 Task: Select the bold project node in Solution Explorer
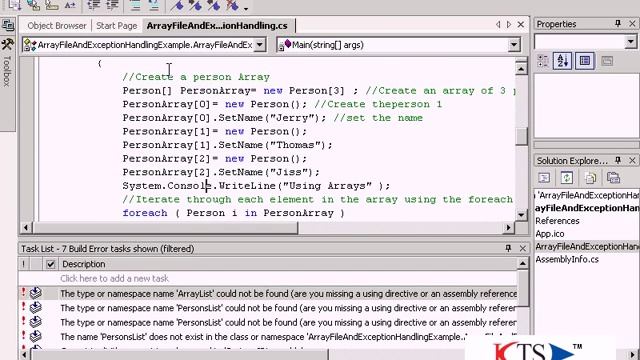pyautogui.click(x=587, y=208)
